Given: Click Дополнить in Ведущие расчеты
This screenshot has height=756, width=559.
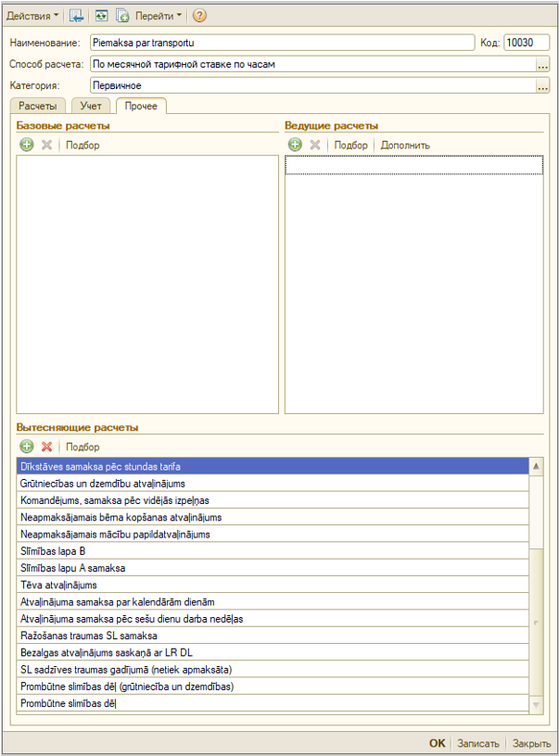Looking at the screenshot, I should click(405, 145).
